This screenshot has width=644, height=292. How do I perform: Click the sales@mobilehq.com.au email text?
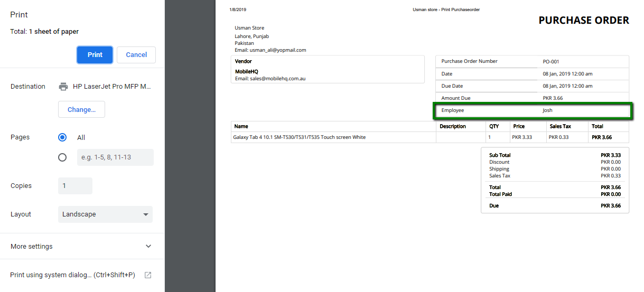(x=277, y=79)
